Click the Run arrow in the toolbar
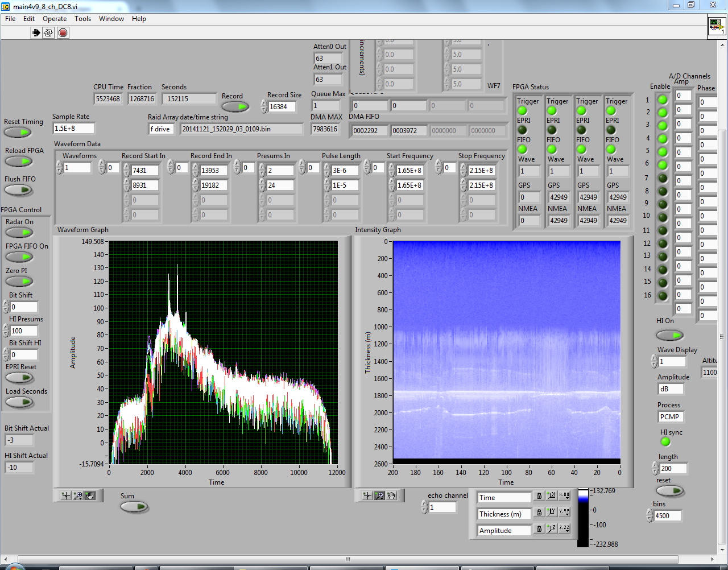This screenshot has width=728, height=570. pyautogui.click(x=36, y=32)
